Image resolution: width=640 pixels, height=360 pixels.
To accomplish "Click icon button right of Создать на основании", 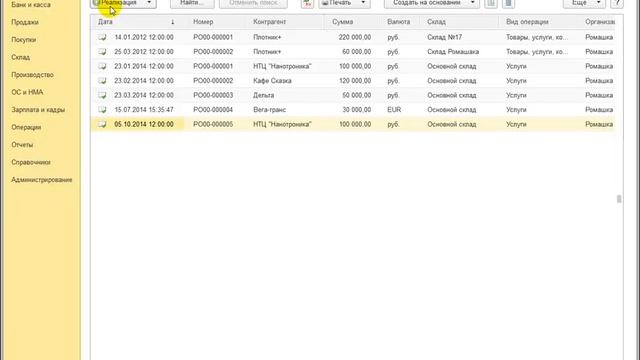I will [x=491, y=3].
